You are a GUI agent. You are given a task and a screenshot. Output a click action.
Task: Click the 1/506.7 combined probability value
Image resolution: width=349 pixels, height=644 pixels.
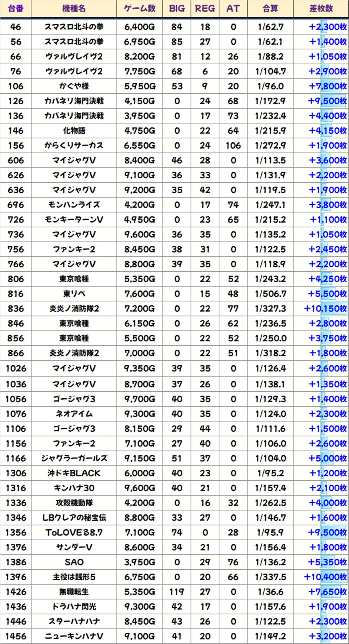(x=270, y=294)
